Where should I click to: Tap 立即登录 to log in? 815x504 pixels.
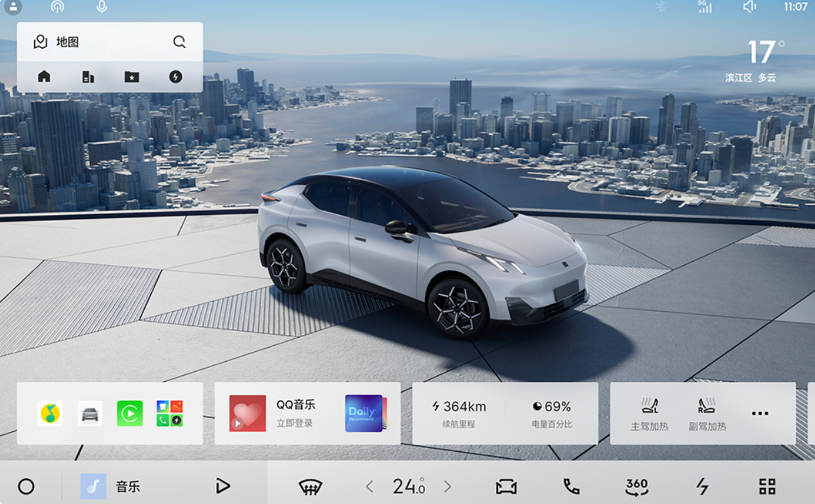(295, 423)
